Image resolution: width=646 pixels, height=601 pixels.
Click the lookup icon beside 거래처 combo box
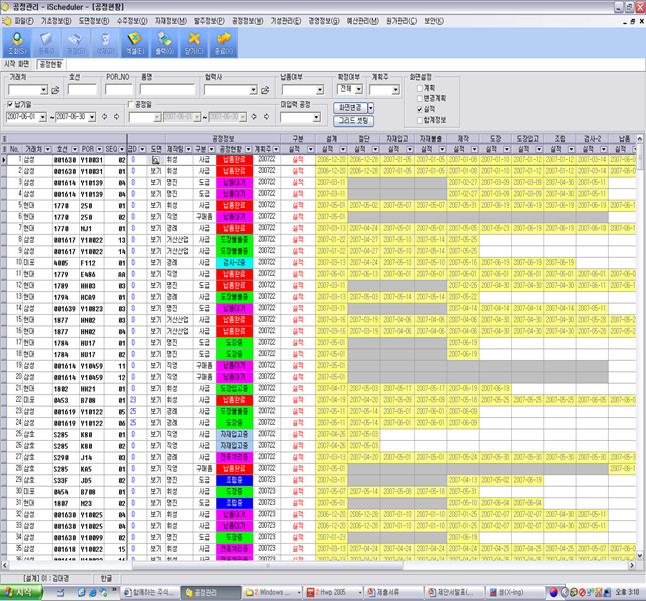[x=55, y=90]
